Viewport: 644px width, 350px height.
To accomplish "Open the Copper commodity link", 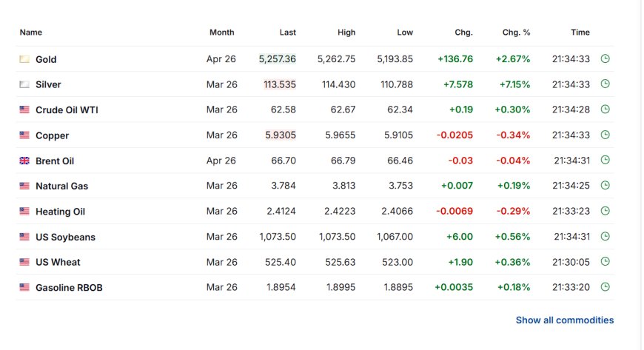I will point(52,135).
